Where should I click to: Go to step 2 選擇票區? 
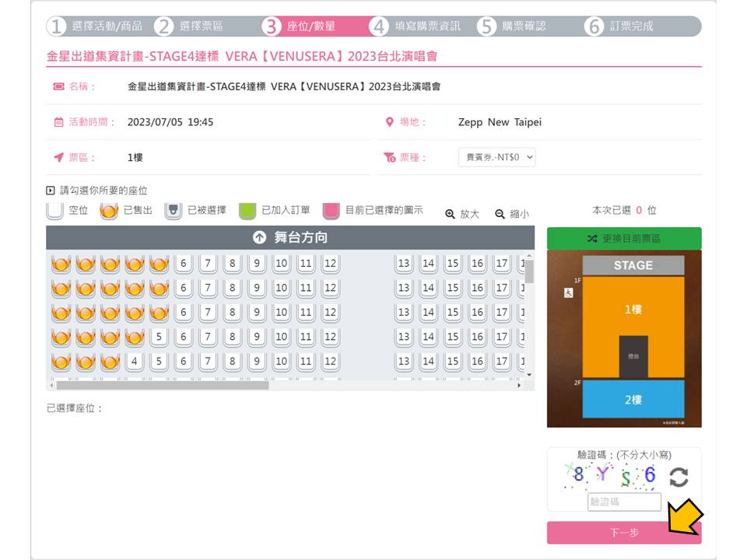(x=190, y=26)
